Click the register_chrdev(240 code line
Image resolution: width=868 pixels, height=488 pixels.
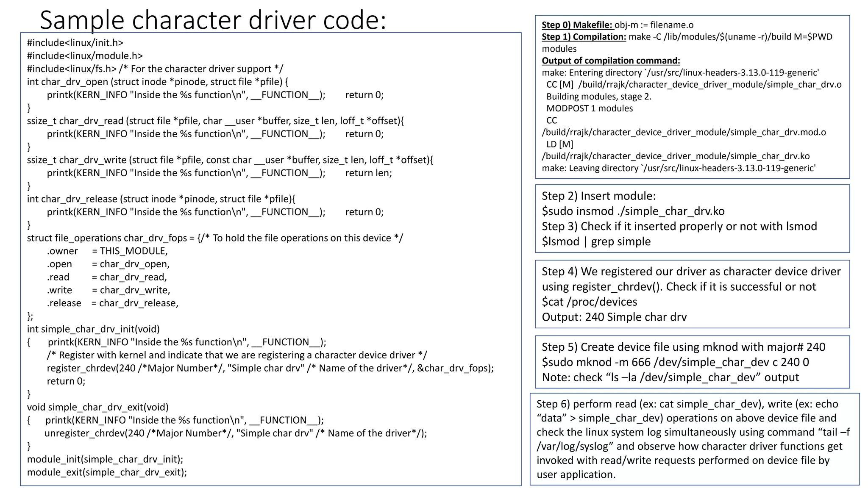270,368
